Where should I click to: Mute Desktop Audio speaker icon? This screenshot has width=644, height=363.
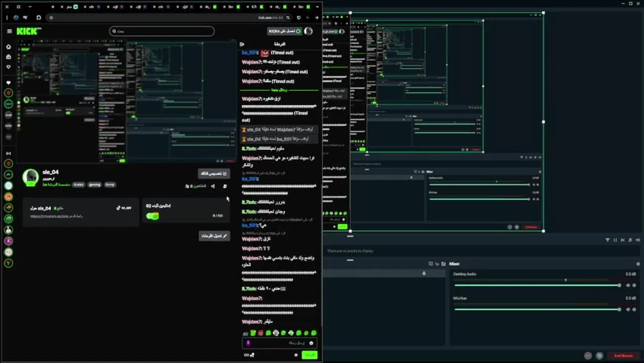(628, 285)
